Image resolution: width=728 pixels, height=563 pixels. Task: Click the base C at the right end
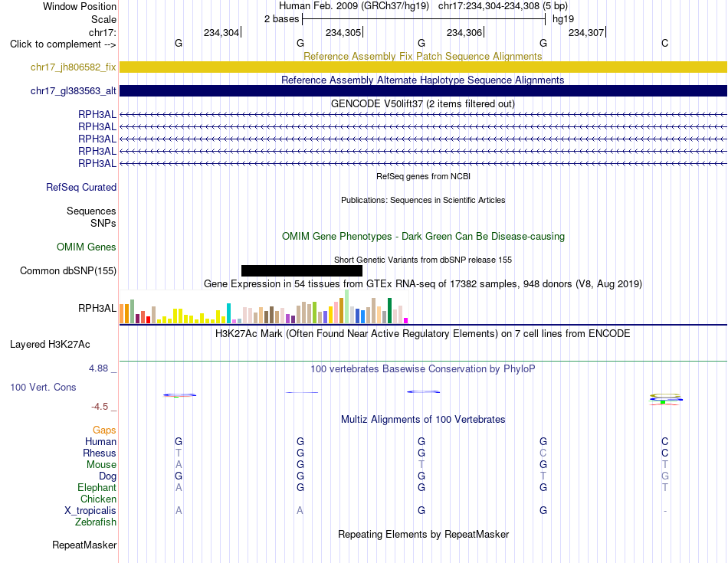pyautogui.click(x=665, y=43)
